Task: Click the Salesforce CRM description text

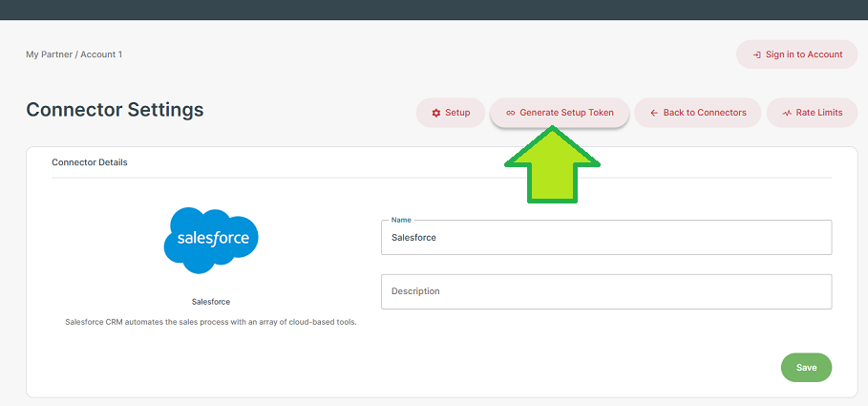Action: point(211,322)
